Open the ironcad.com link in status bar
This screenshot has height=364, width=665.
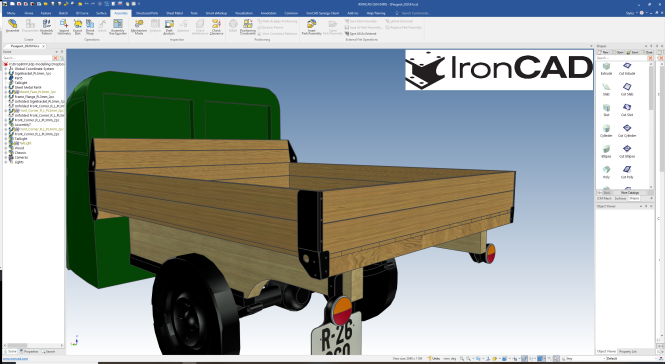tap(16, 359)
